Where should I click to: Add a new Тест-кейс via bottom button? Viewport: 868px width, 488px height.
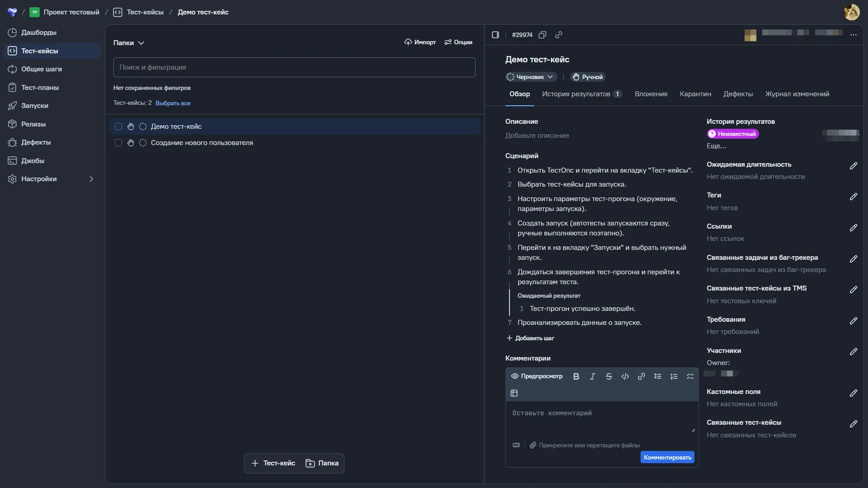[273, 463]
